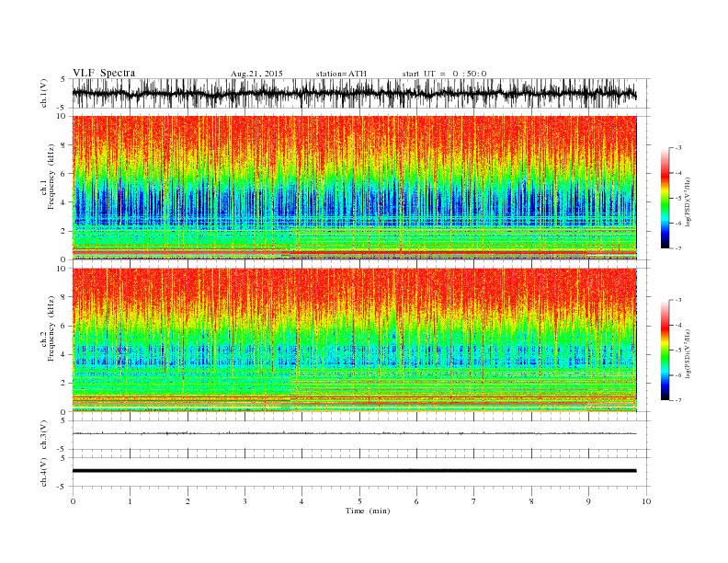Click the "-3" tick on upper color bar

click(x=678, y=148)
